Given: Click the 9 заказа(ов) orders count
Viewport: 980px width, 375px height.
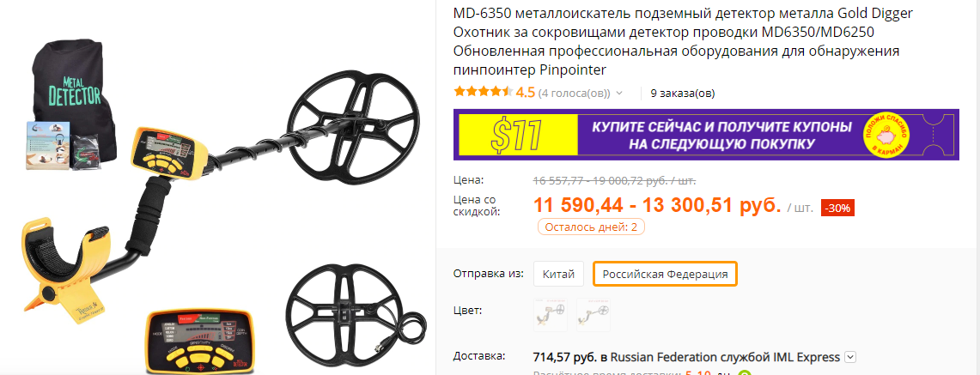Looking at the screenshot, I should (682, 93).
